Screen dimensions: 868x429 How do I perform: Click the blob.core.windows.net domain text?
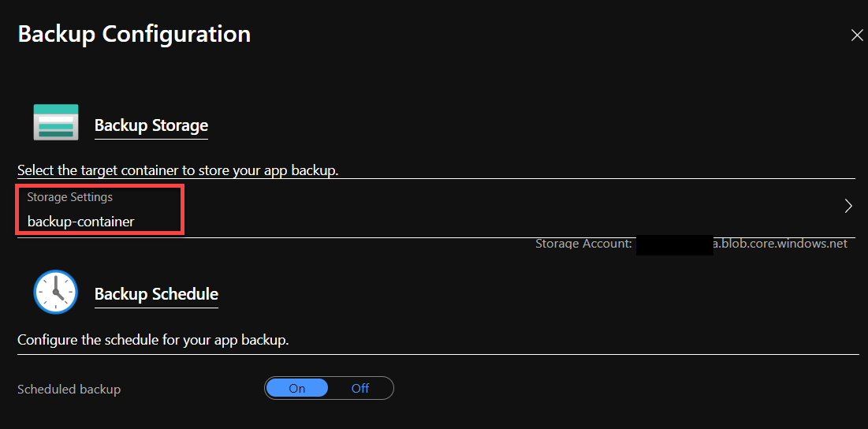pos(780,244)
